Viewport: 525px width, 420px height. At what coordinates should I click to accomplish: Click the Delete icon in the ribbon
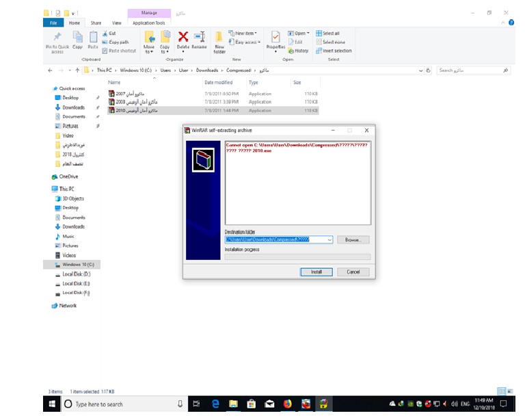183,38
